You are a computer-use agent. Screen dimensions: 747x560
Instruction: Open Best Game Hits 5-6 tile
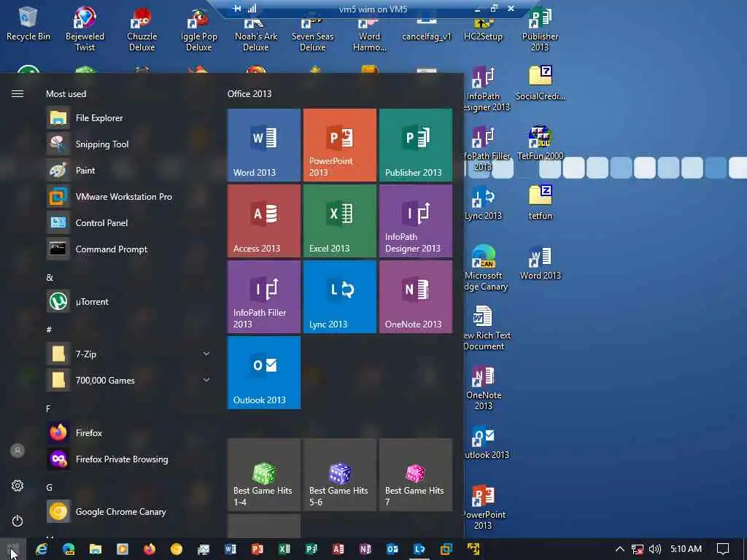click(340, 475)
